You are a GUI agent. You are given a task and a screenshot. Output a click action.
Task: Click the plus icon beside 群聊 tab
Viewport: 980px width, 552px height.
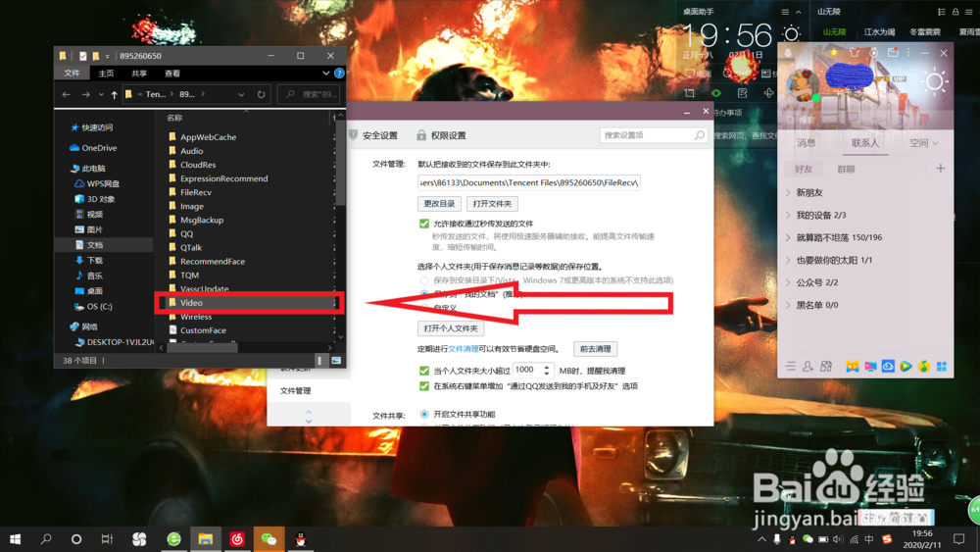(940, 169)
